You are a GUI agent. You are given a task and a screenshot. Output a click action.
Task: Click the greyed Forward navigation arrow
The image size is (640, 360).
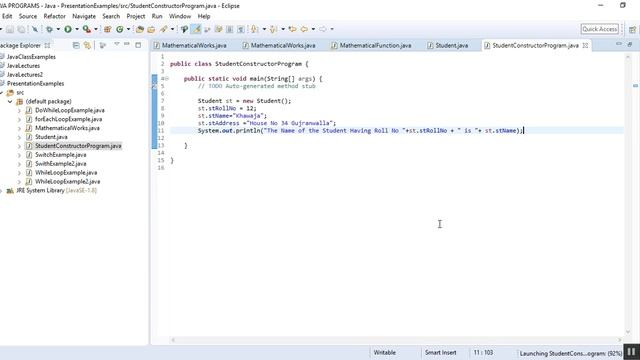coord(323,29)
